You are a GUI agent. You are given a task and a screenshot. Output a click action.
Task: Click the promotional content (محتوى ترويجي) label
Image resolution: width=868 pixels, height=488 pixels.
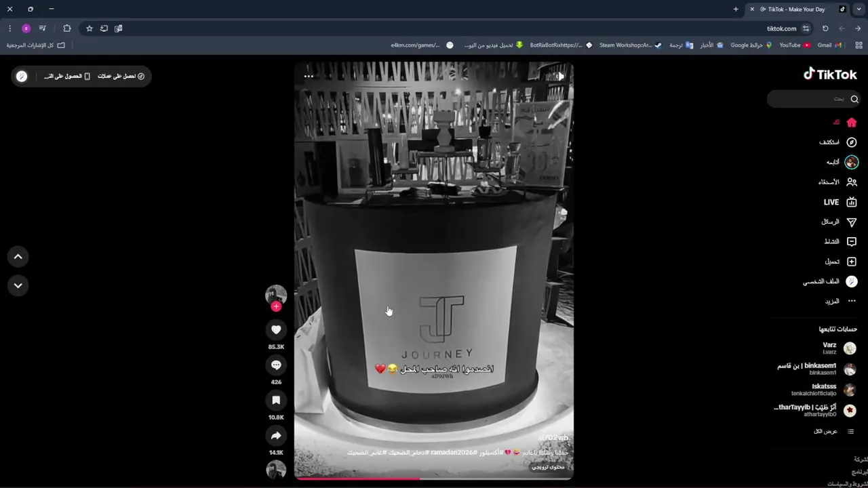[548, 467]
